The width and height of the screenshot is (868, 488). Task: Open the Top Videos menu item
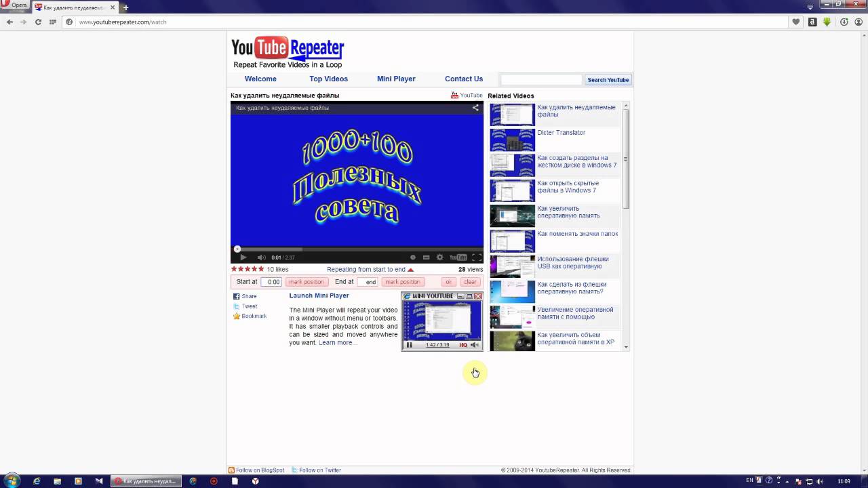tap(328, 79)
